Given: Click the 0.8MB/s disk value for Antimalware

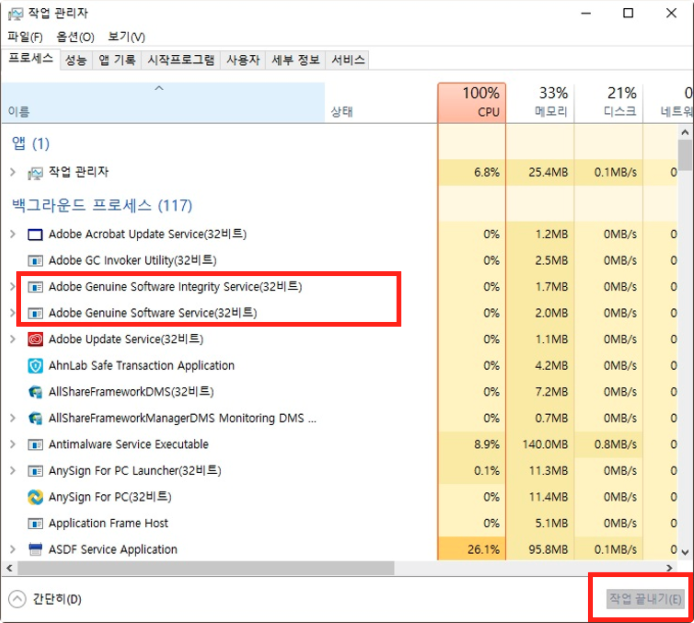Looking at the screenshot, I should click(x=615, y=444).
